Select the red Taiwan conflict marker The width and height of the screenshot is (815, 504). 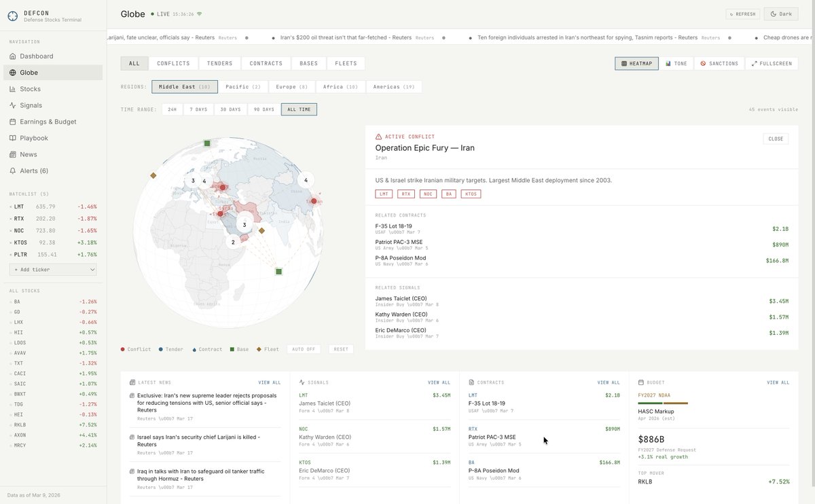314,201
